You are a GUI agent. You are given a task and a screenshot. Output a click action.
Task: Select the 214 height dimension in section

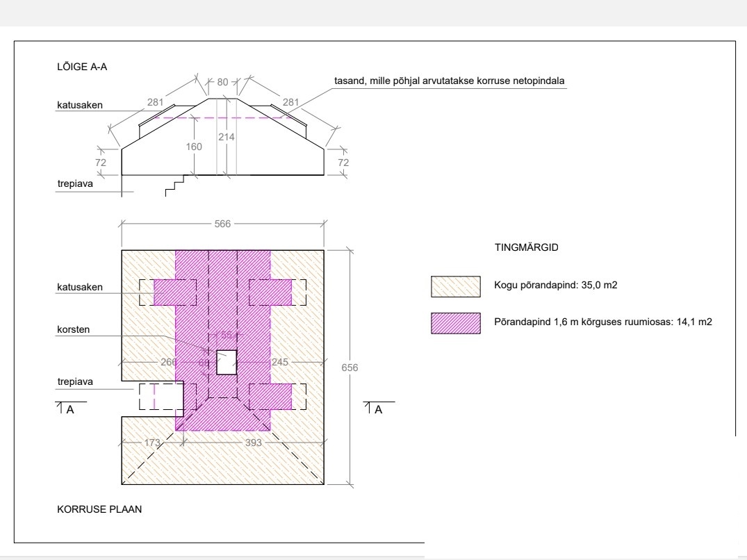[x=226, y=137]
